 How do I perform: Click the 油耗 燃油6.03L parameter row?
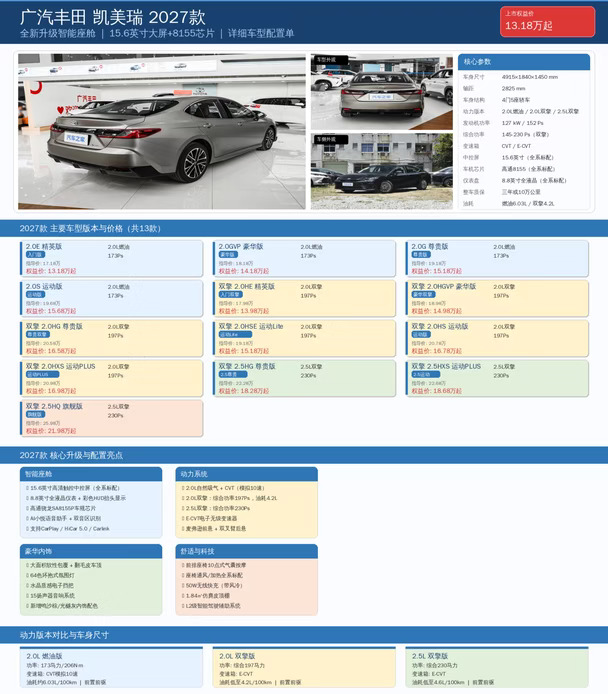pos(524,204)
